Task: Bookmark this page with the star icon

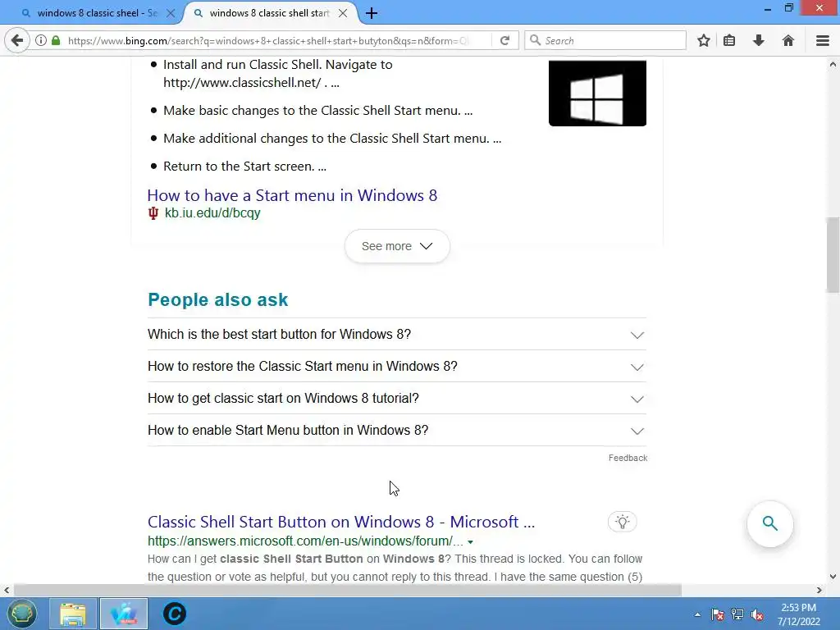Action: click(x=704, y=41)
